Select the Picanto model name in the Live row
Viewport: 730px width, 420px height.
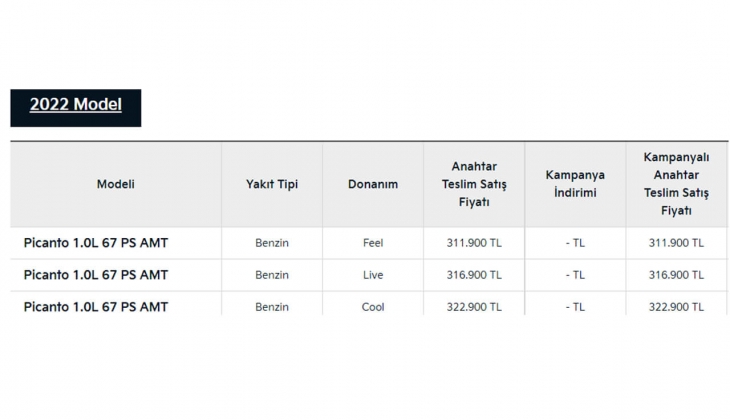click(x=96, y=274)
